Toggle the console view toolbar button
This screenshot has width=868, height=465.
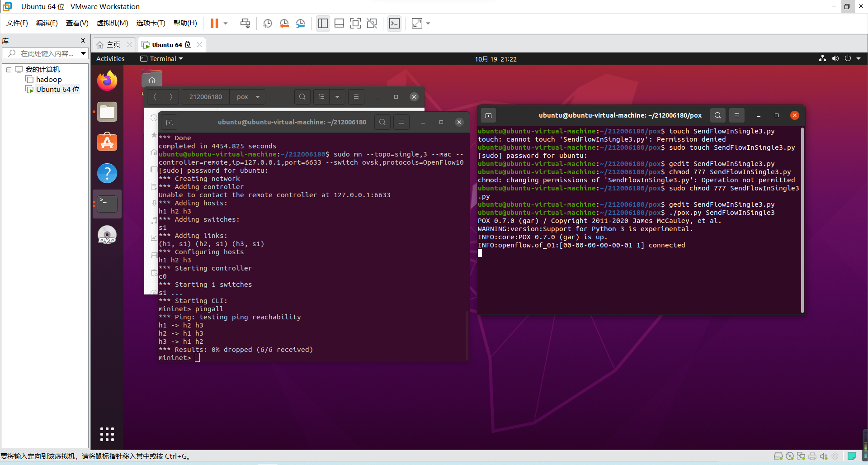pos(394,24)
